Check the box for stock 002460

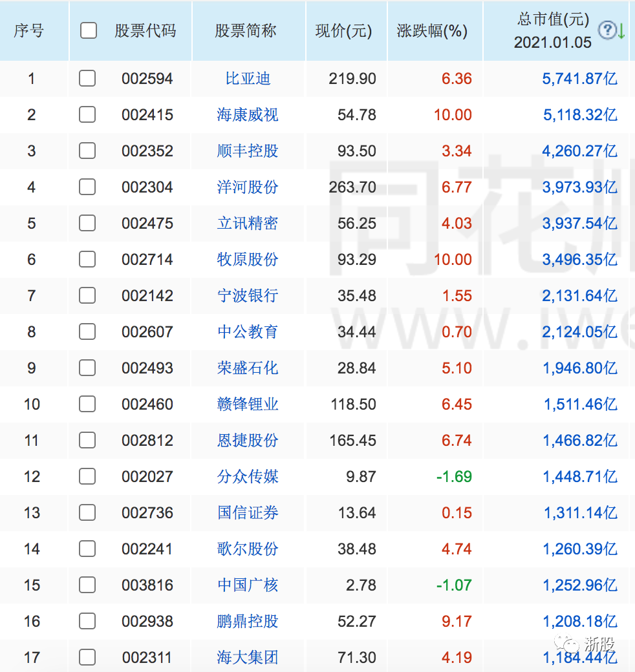pos(87,404)
